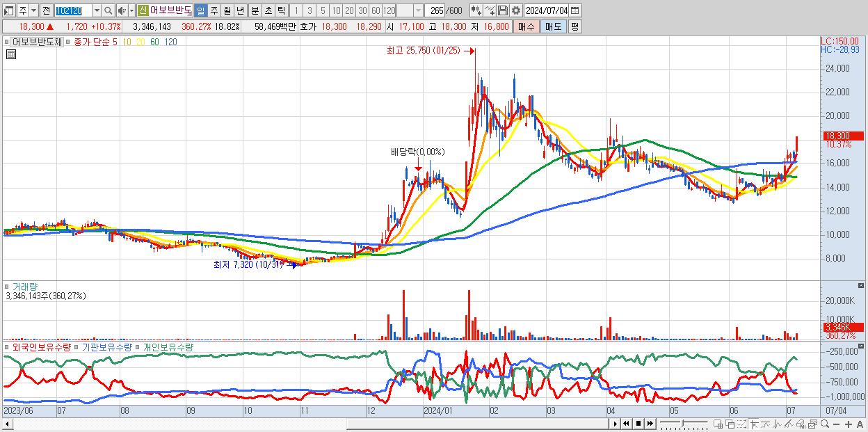868x432 pixels.
Task: Click the speaker sound icon
Action: tap(122, 11)
